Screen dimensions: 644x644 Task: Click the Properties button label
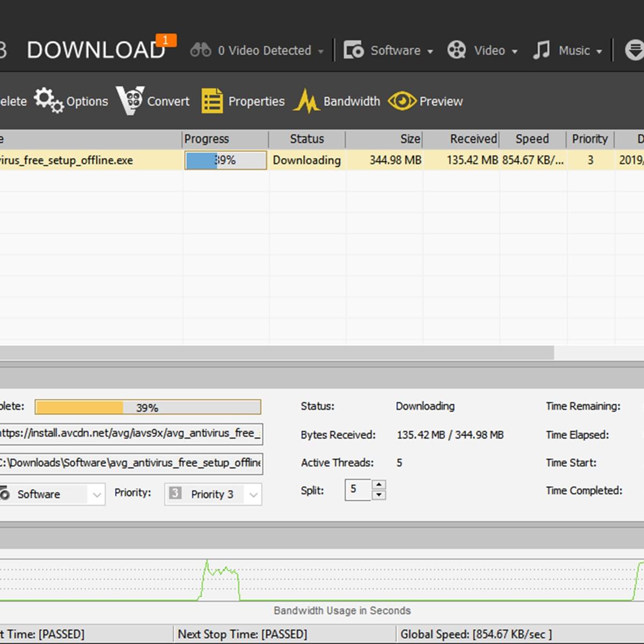pyautogui.click(x=257, y=101)
